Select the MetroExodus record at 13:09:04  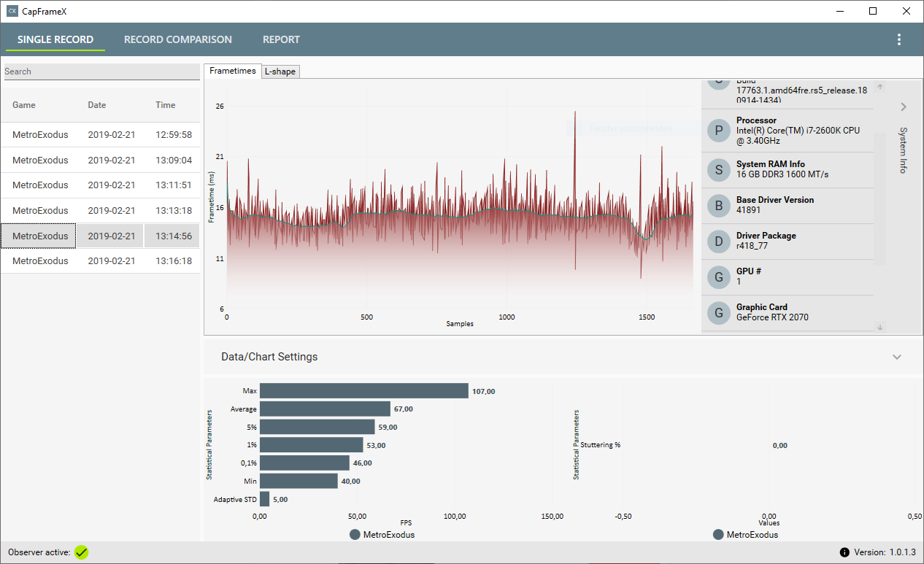[100, 160]
